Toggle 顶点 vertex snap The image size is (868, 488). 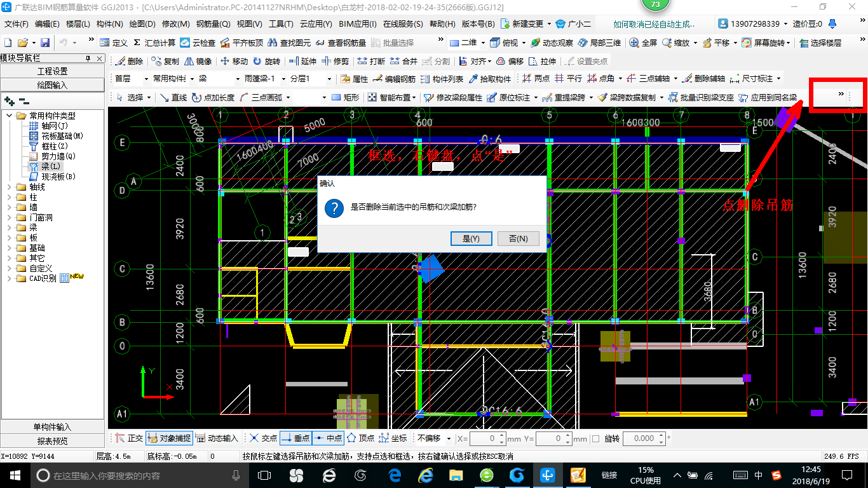(x=360, y=438)
